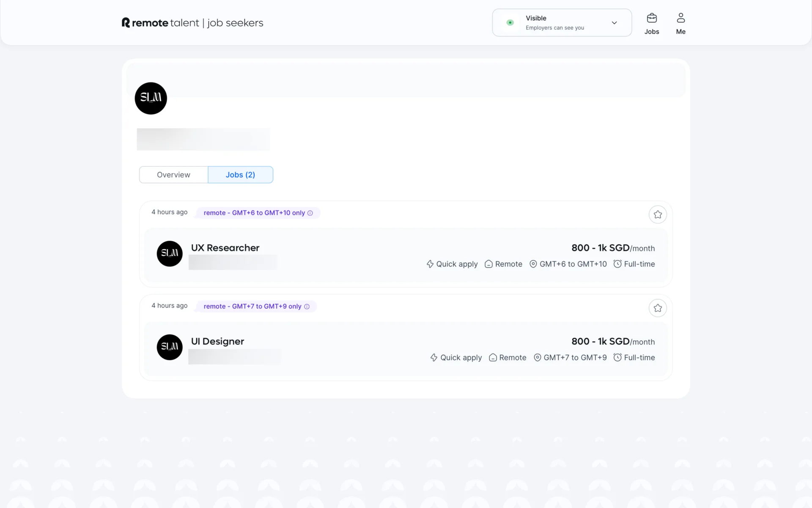The width and height of the screenshot is (812, 508).
Task: Select the Jobs (2) tab
Action: coord(240,175)
